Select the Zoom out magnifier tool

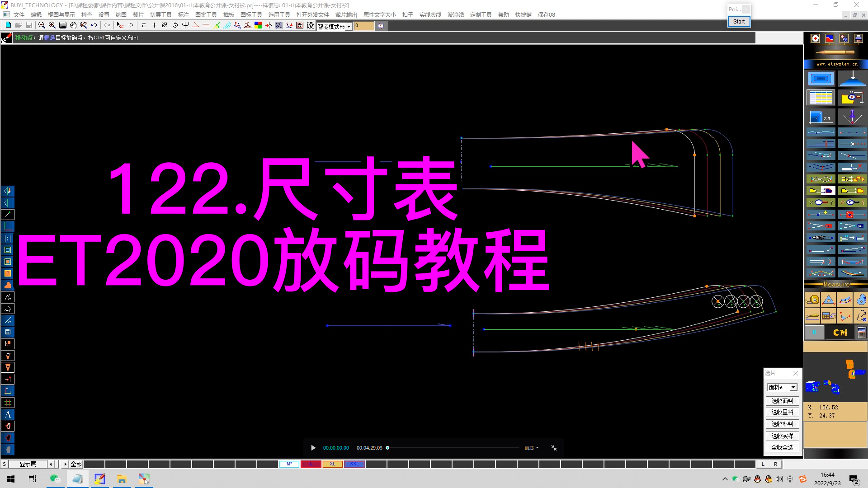click(x=42, y=25)
